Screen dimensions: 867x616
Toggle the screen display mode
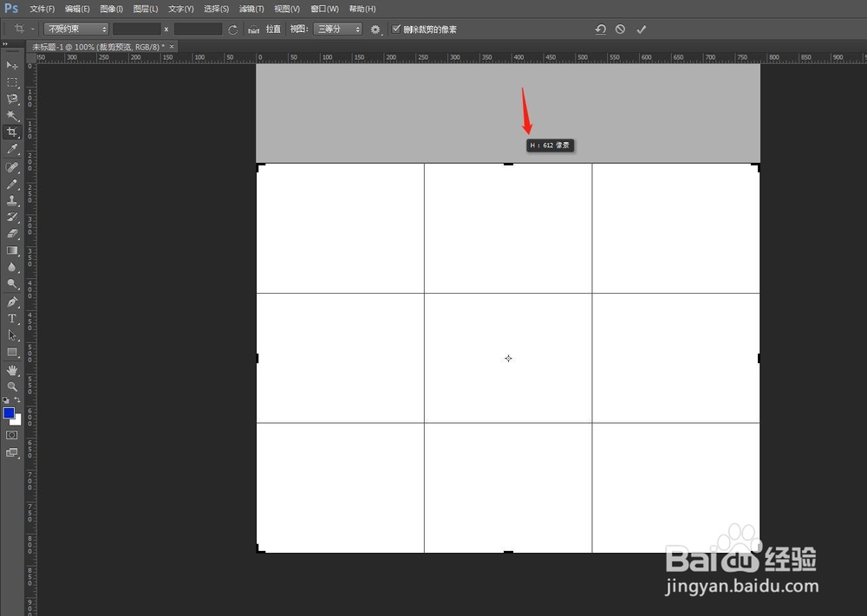pyautogui.click(x=11, y=451)
